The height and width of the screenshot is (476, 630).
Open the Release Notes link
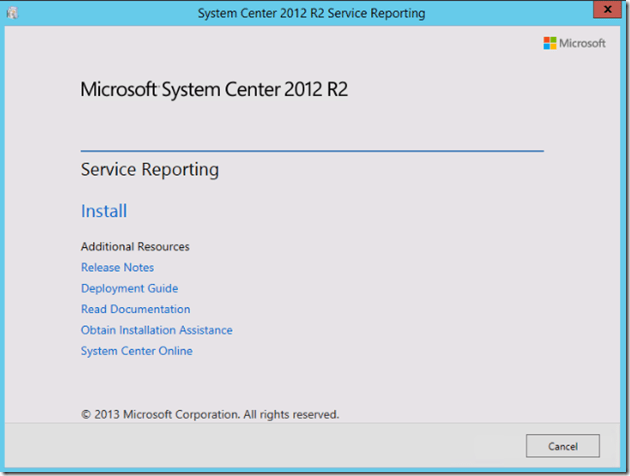[117, 268]
